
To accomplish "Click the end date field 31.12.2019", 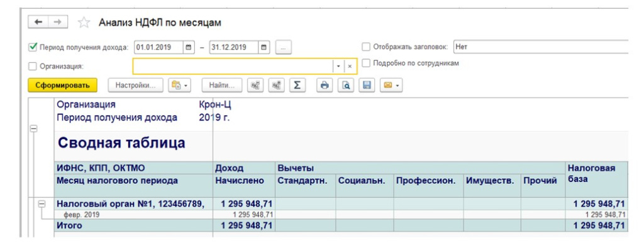I will coord(234,47).
